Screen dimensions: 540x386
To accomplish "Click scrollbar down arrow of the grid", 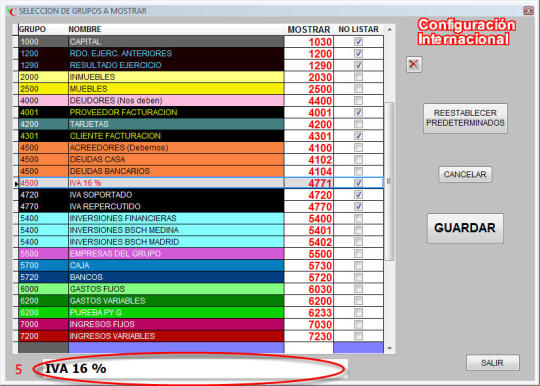I will pos(390,348).
